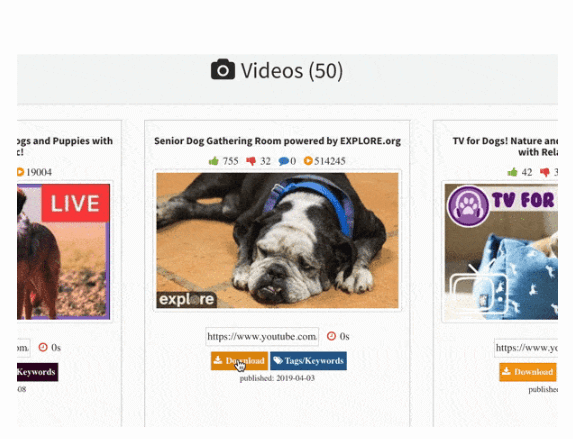
Task: Download the Senior Dog Gathering Room video
Action: (x=239, y=361)
